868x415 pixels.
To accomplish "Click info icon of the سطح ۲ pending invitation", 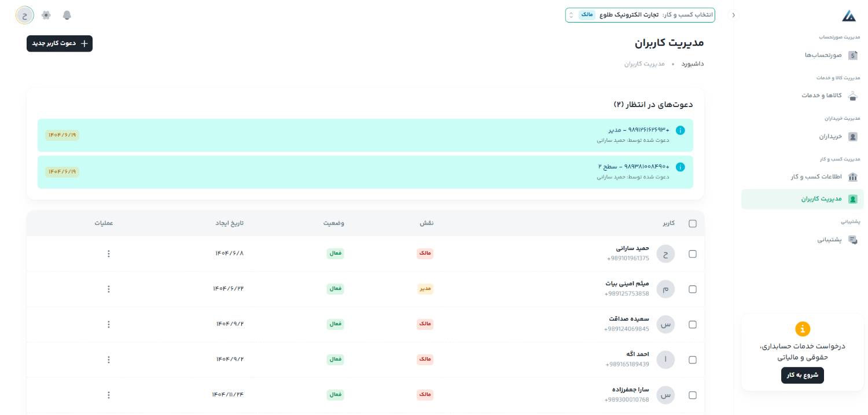I will 681,167.
